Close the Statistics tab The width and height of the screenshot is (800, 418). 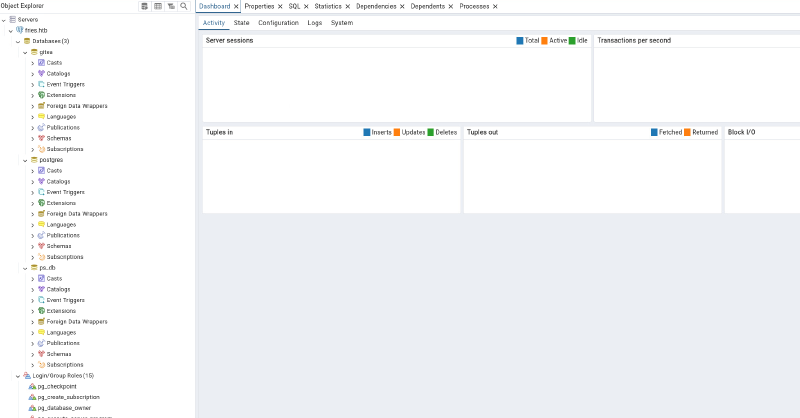(347, 7)
